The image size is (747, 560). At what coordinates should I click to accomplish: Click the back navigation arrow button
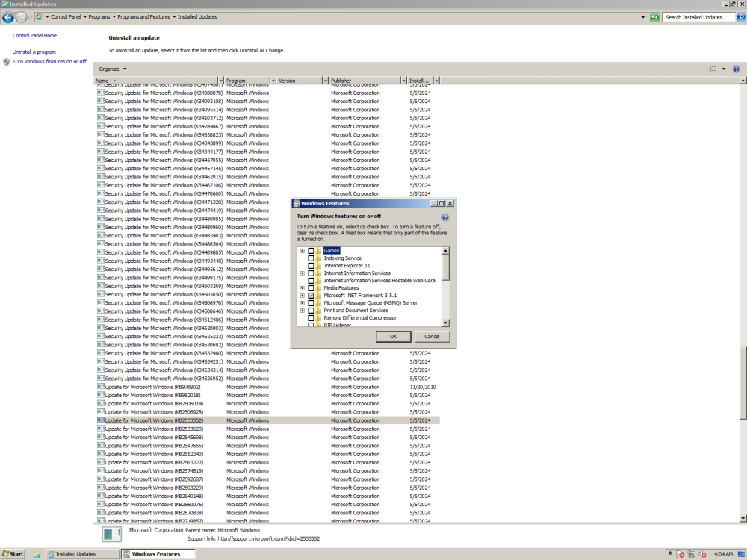pos(9,16)
